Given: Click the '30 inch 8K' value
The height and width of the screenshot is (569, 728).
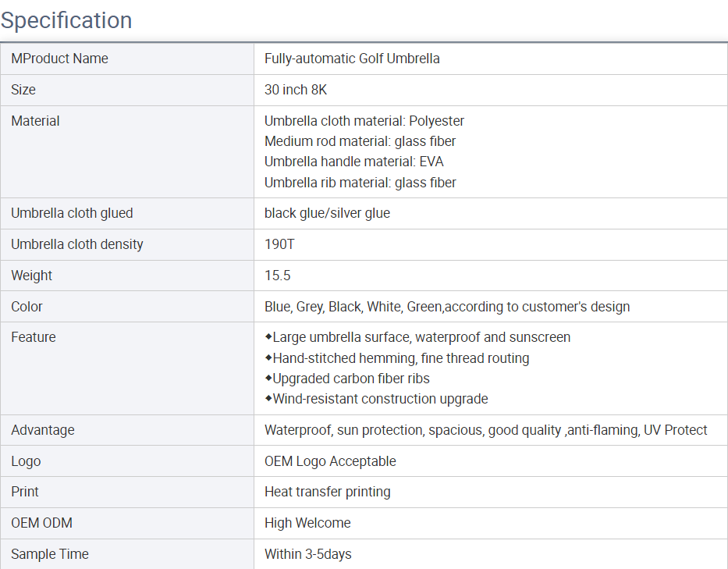Looking at the screenshot, I should tap(296, 90).
